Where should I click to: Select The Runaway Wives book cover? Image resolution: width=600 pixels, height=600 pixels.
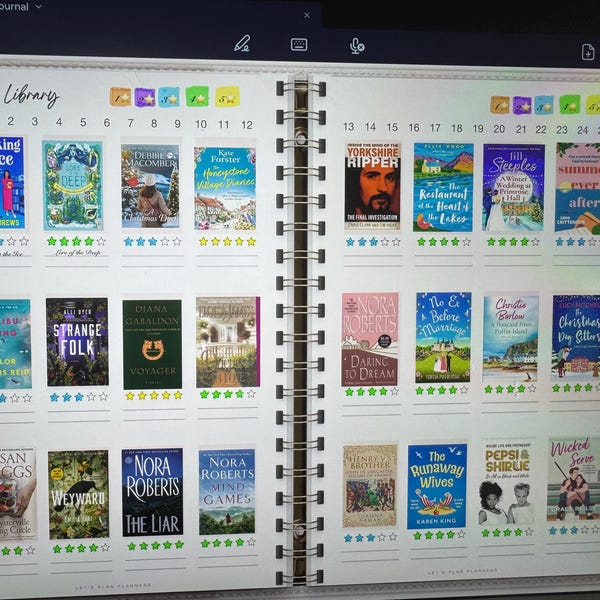437,486
